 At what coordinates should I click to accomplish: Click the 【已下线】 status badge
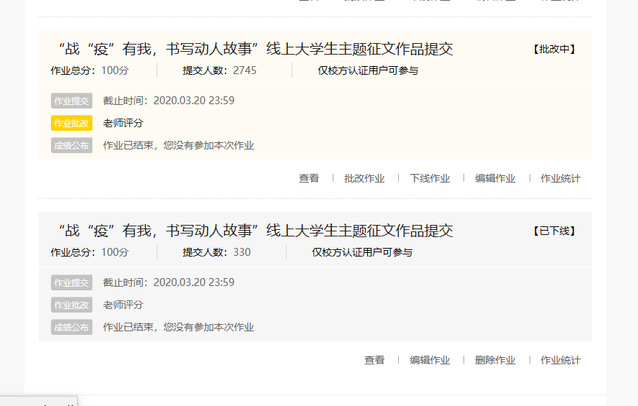pyautogui.click(x=554, y=231)
